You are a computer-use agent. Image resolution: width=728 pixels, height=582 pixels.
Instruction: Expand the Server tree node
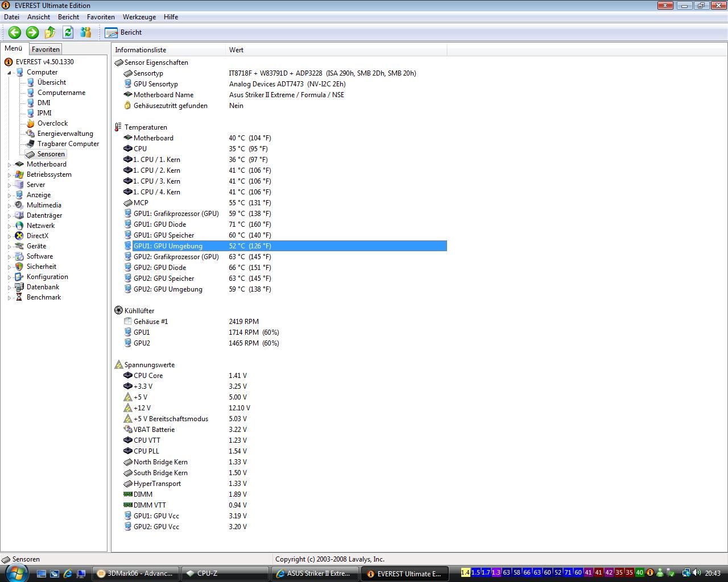9,185
